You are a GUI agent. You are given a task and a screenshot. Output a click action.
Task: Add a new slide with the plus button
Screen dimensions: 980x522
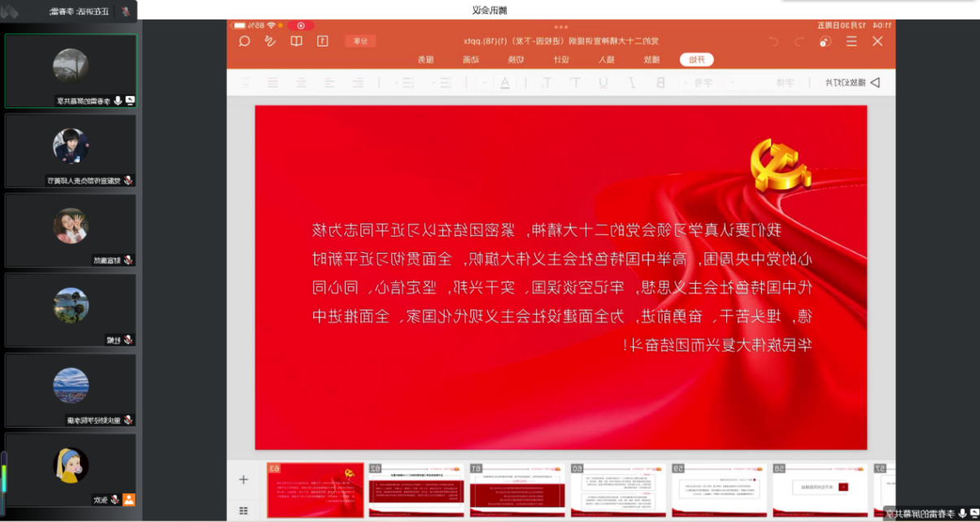pyautogui.click(x=243, y=480)
